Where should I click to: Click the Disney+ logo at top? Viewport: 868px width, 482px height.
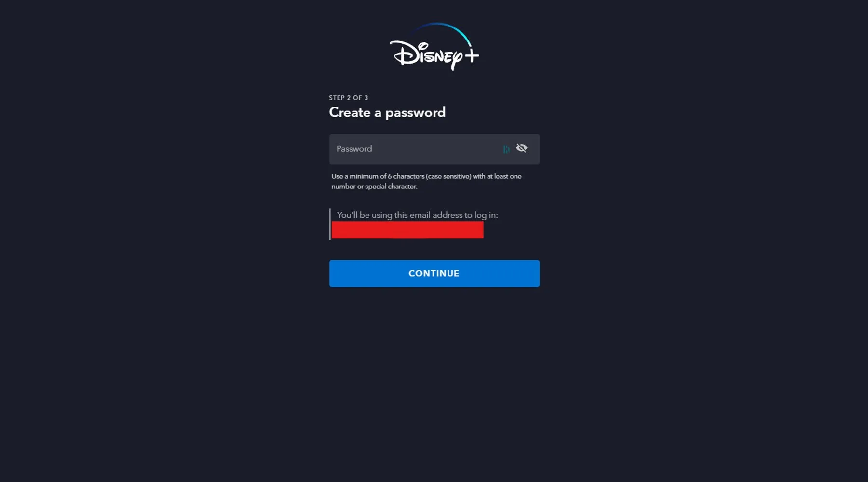434,47
